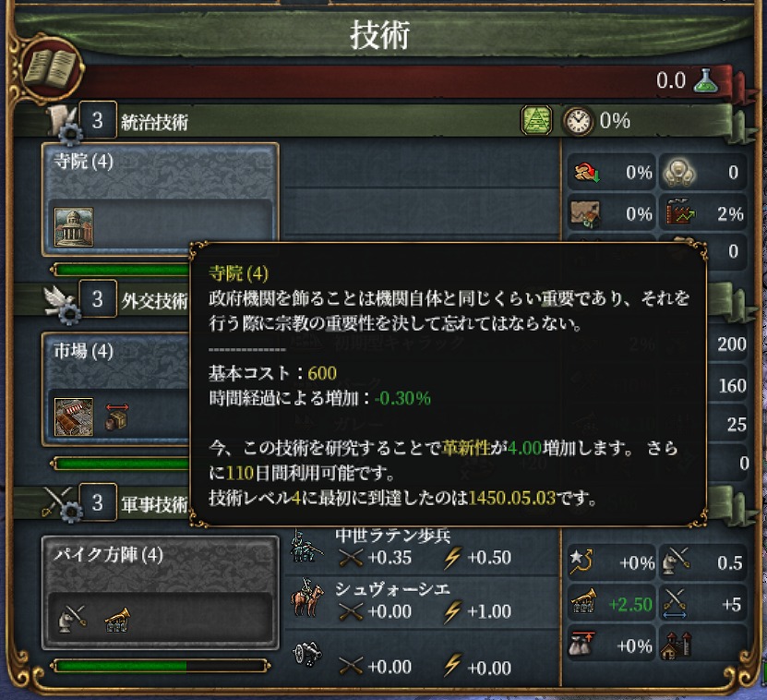
Task: Click the production efficiency 2% factory icon
Action: (x=681, y=214)
